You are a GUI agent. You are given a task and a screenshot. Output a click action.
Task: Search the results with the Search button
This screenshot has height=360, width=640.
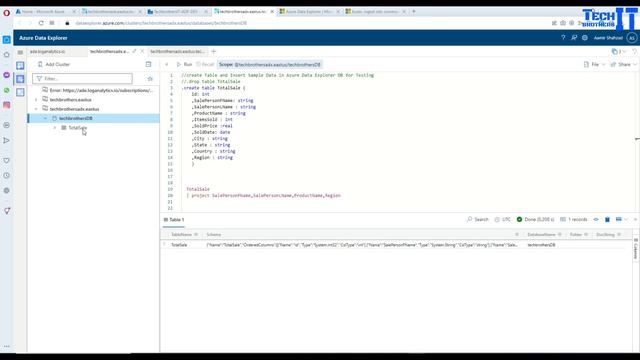478,220
